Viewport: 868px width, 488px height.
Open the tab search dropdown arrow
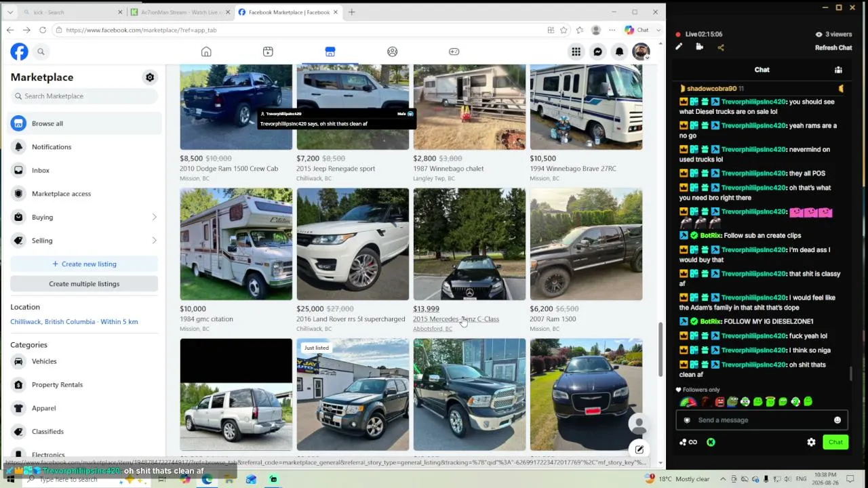[9, 12]
